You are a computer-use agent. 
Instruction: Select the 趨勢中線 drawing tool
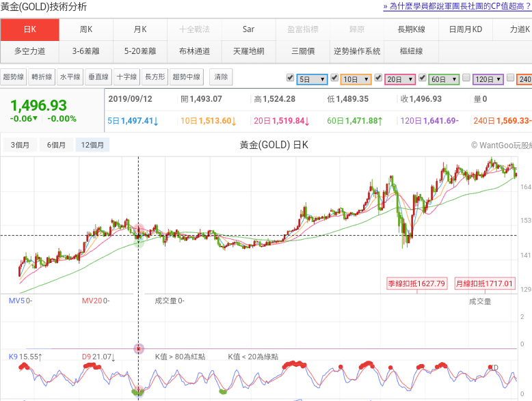pyautogui.click(x=187, y=77)
